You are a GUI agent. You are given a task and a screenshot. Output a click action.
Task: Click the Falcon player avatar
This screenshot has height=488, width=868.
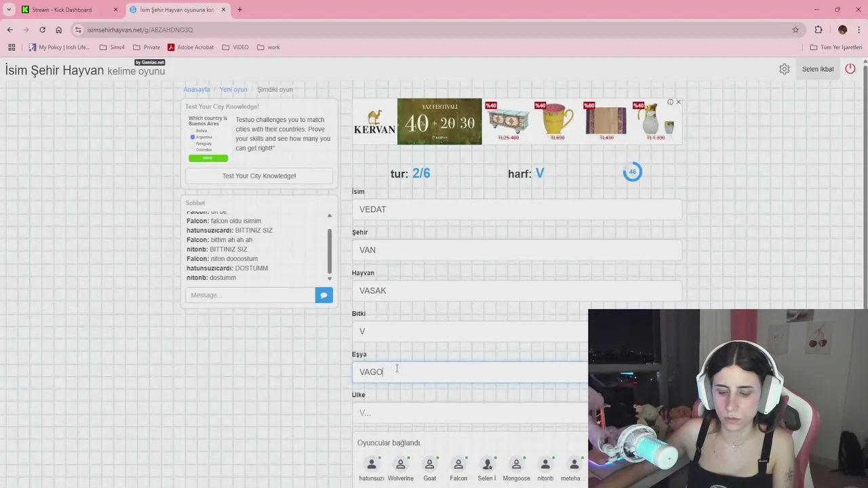tap(458, 464)
